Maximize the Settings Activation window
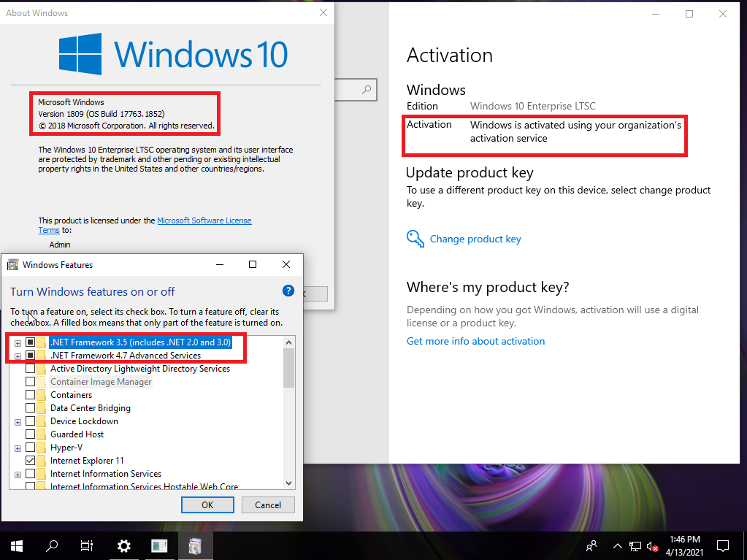 tap(689, 14)
